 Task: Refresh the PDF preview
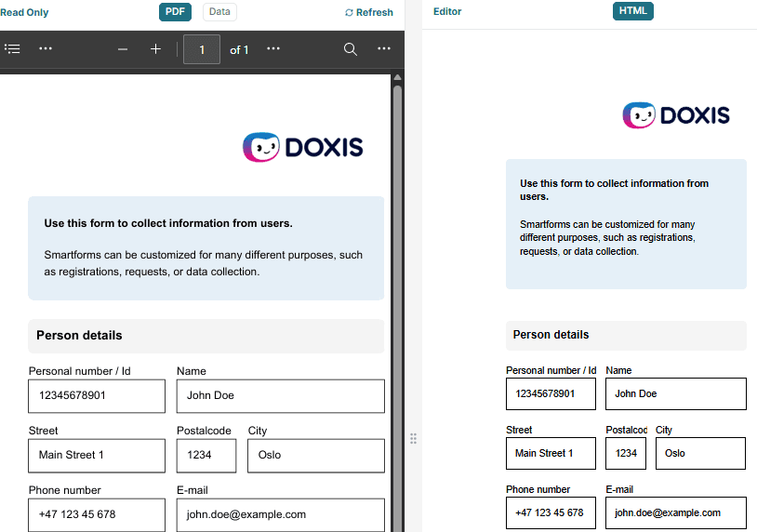(369, 12)
